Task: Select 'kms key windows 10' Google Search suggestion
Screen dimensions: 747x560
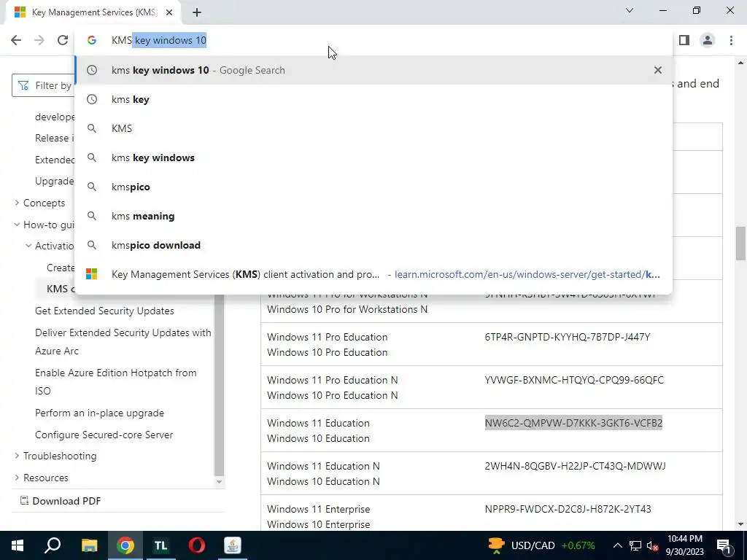Action: pyautogui.click(x=373, y=70)
